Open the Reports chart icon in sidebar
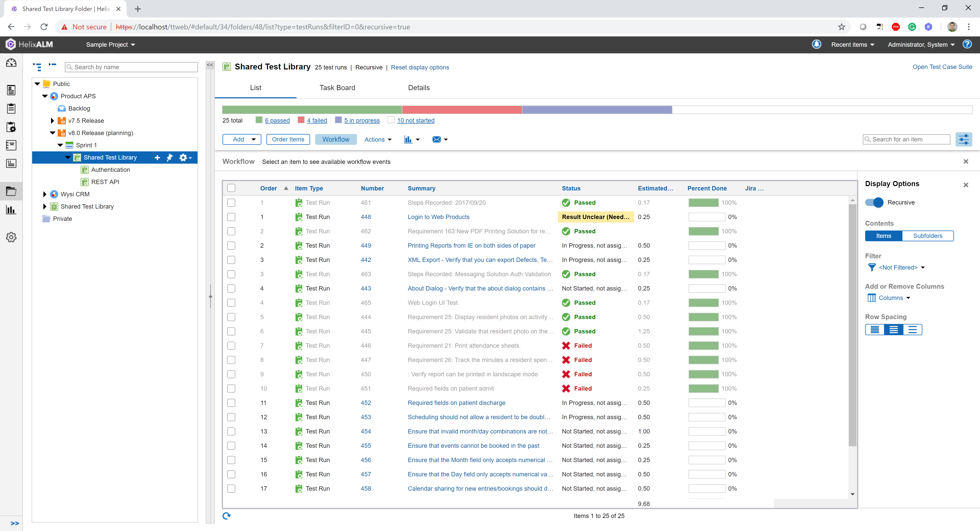 (x=11, y=210)
